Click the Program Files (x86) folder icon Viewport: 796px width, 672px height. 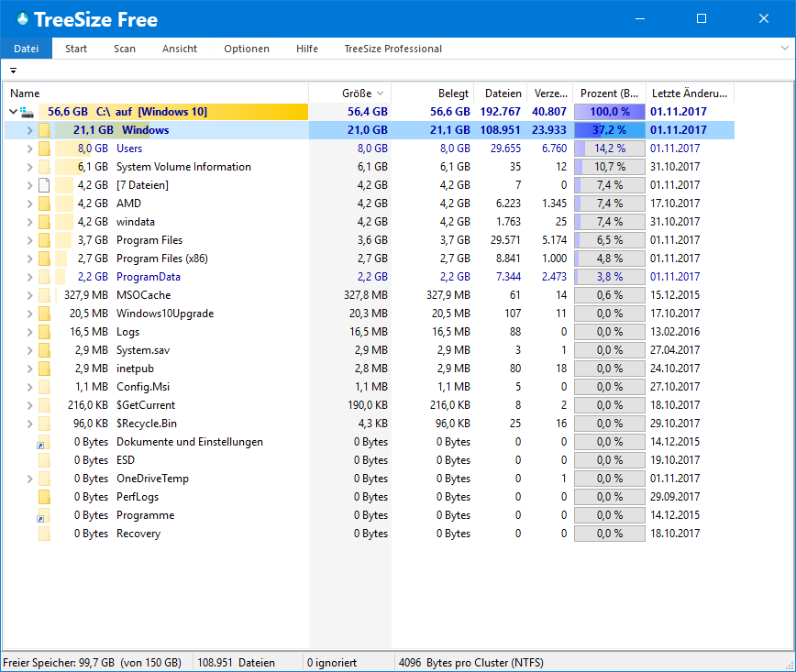click(x=45, y=259)
